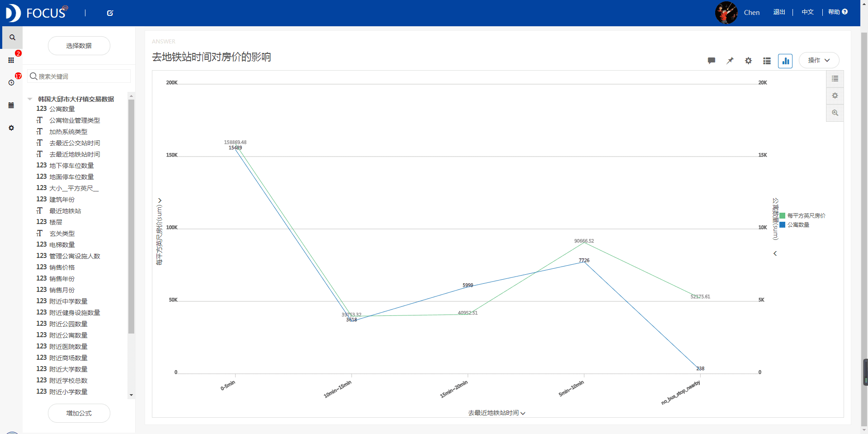868x434 pixels.
Task: Click the Chen user avatar
Action: [726, 13]
